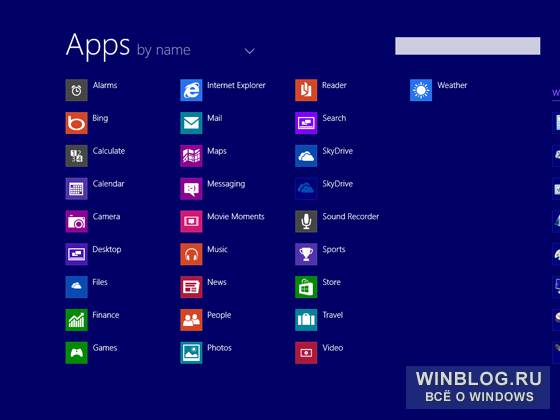
Task: Click the 'Alarms' label text
Action: pyautogui.click(x=105, y=85)
